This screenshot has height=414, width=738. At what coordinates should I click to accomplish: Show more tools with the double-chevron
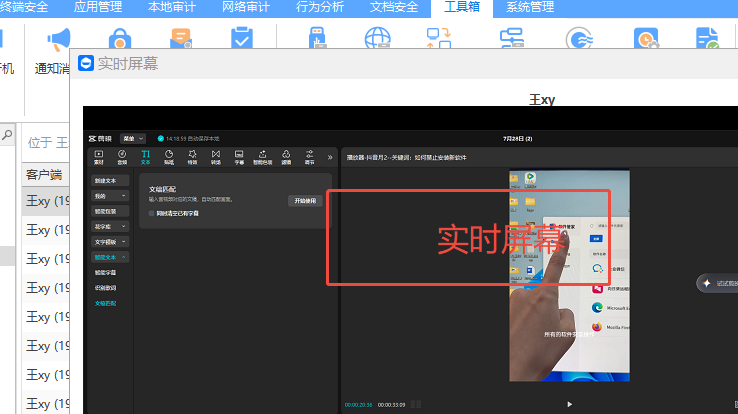point(330,157)
